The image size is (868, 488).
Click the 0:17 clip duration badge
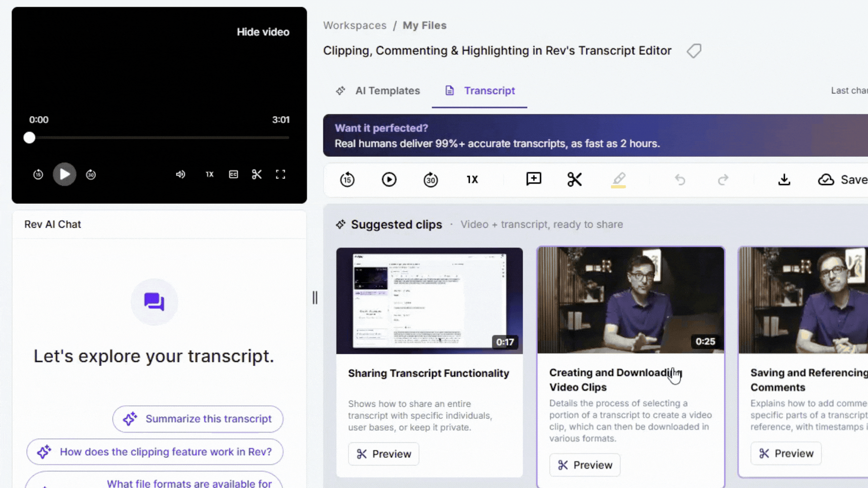click(505, 342)
